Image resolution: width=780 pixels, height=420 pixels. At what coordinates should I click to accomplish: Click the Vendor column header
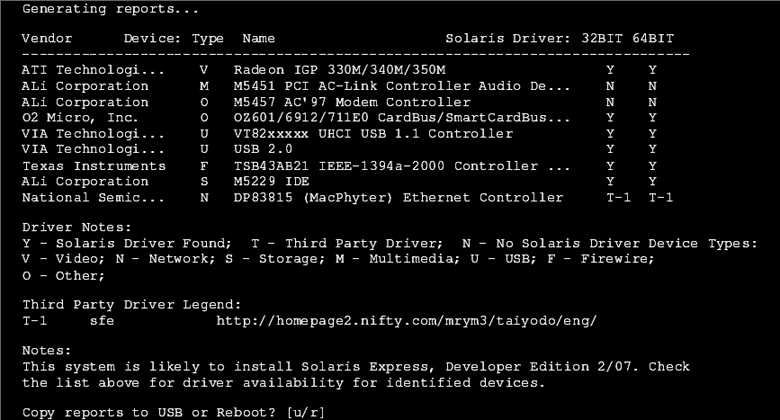tap(47, 38)
